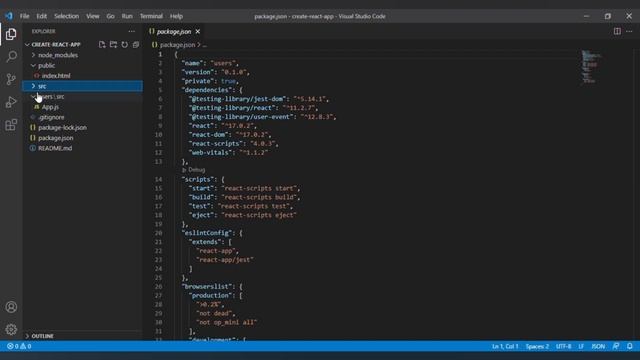Split the editor to the right

(x=617, y=31)
